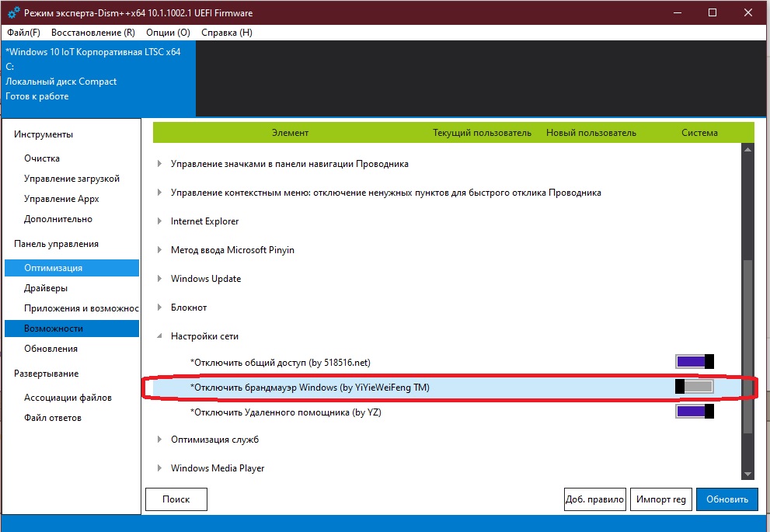Expand Windows Media Player group
770x532 pixels.
coord(159,468)
